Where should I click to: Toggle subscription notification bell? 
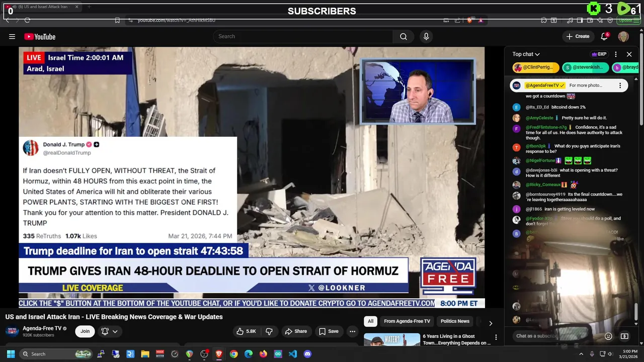click(105, 331)
